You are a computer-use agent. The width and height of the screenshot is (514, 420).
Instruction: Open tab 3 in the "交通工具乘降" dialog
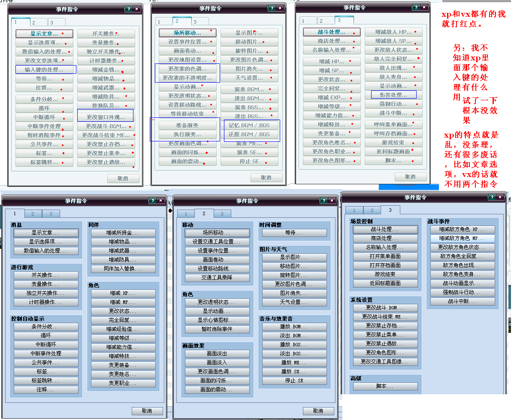point(222,214)
